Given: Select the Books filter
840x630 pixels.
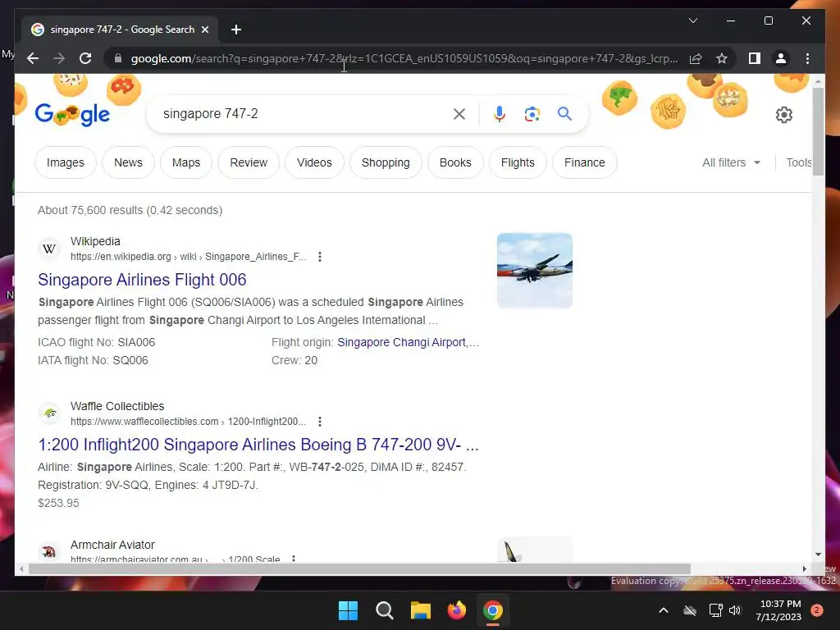Looking at the screenshot, I should tap(455, 162).
